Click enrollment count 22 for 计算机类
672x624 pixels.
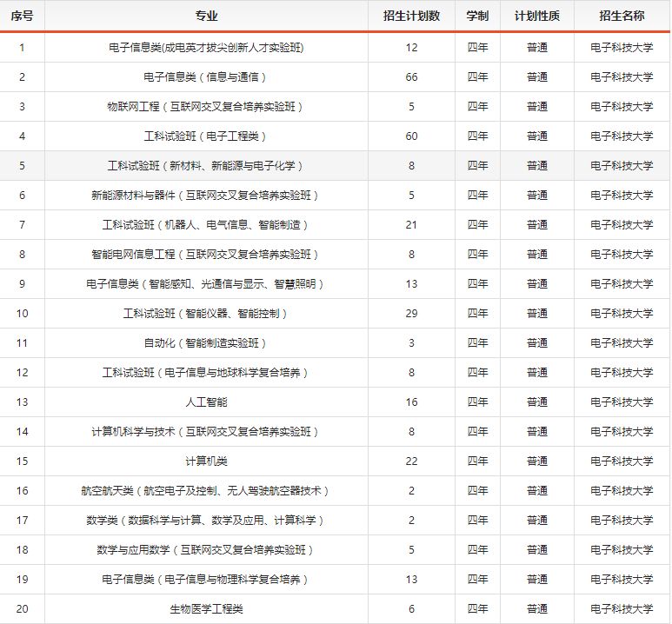pyautogui.click(x=411, y=461)
